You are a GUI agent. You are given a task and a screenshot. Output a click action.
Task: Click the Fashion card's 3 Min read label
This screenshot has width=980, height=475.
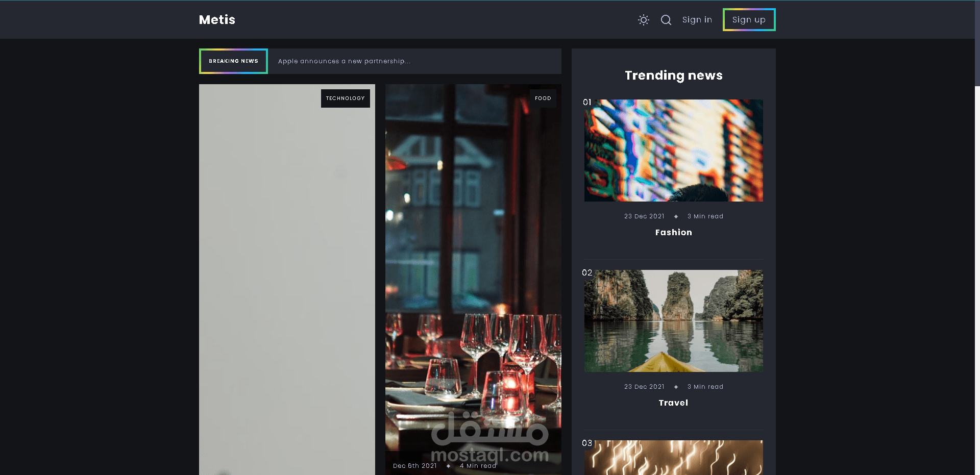[x=705, y=216]
